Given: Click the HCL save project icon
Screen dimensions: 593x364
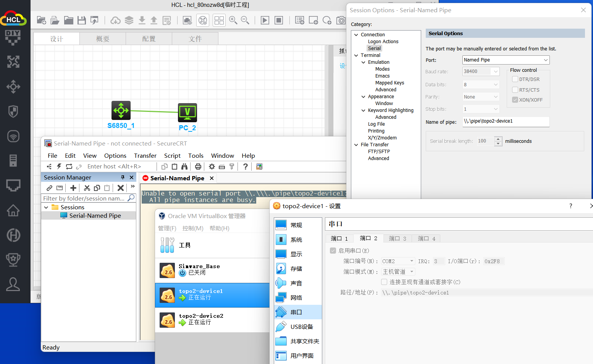Looking at the screenshot, I should tap(82, 20).
